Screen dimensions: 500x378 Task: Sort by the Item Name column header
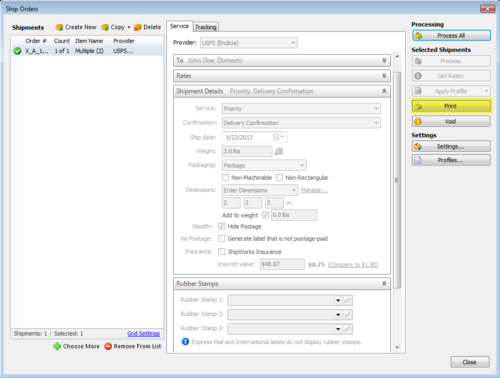(89, 41)
